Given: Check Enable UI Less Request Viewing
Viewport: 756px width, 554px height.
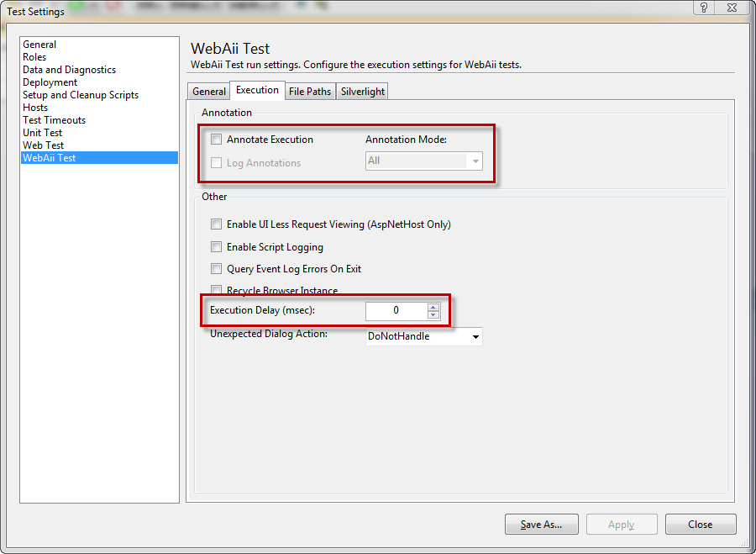Looking at the screenshot, I should 217,224.
